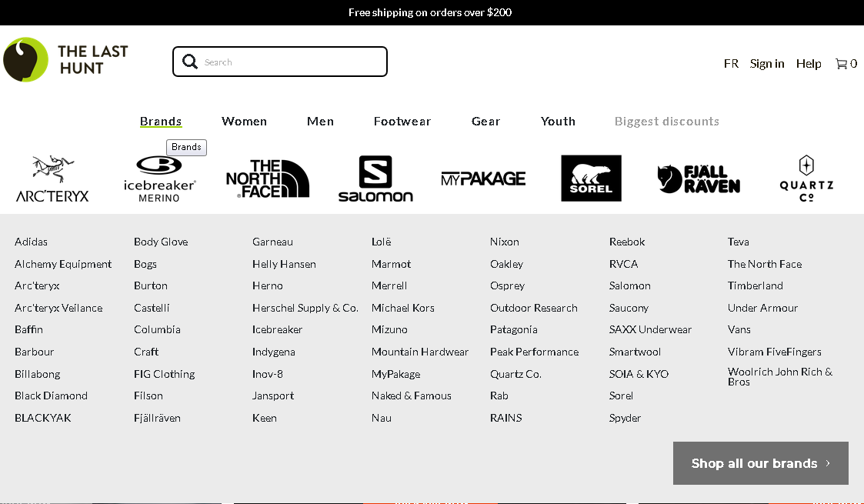The width and height of the screenshot is (864, 504).
Task: Switch language to FR
Action: 731,64
